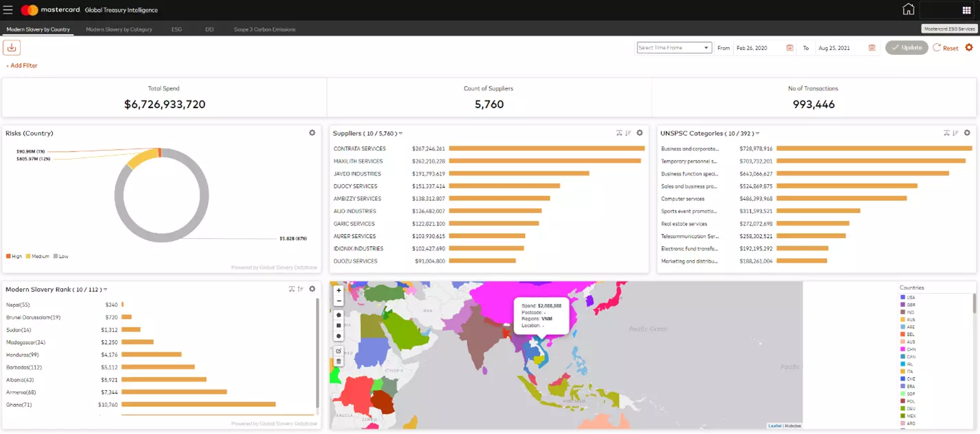The height and width of the screenshot is (434, 980).
Task: Click the Suppliers panel sort icon
Action: 628,133
